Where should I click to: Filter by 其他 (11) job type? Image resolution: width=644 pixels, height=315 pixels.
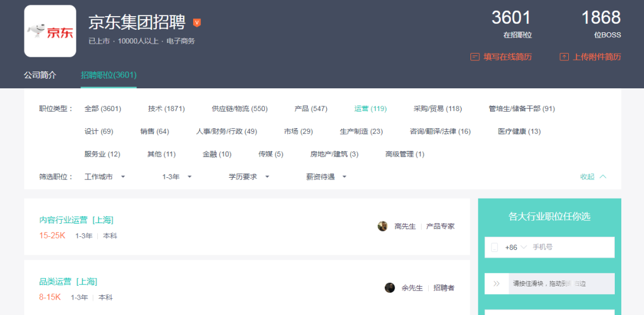point(162,155)
